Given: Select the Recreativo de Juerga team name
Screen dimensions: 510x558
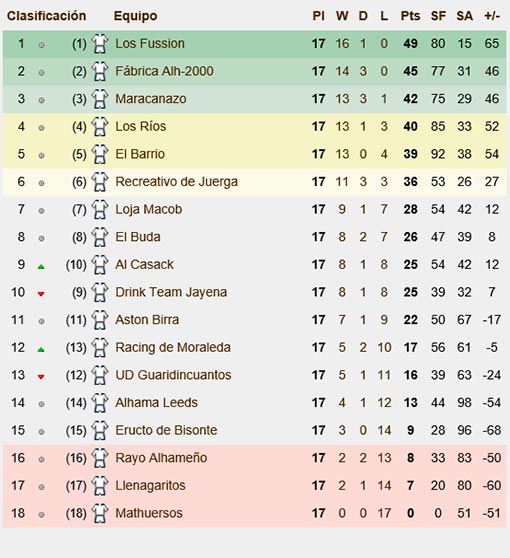Looking at the screenshot, I should pyautogui.click(x=177, y=182).
